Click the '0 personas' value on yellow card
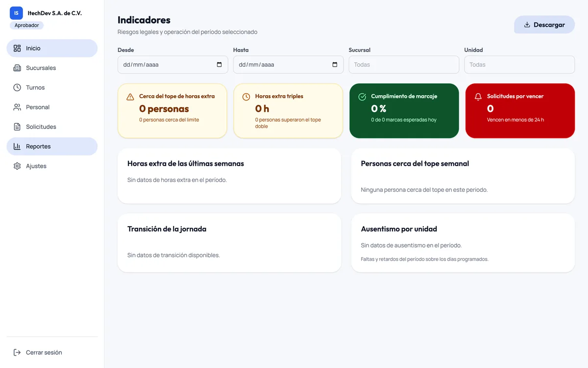The width and height of the screenshot is (588, 368). pos(164,108)
